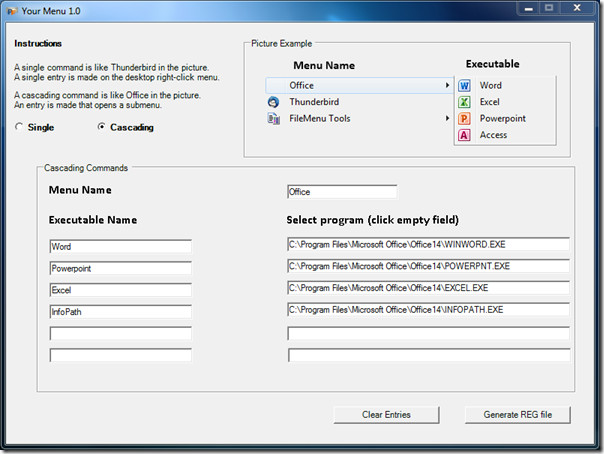
Task: Click the 'Menu Name' label in Cascading Commands
Action: coord(80,190)
